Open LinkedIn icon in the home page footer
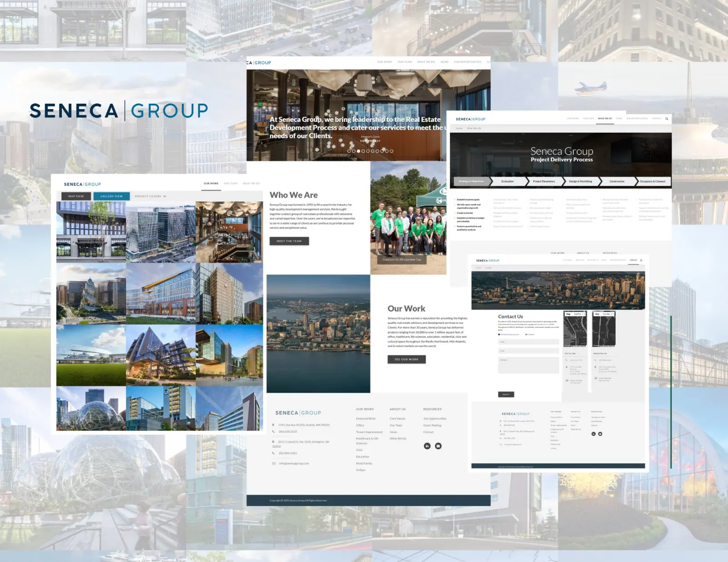The height and width of the screenshot is (562, 728). pyautogui.click(x=427, y=446)
